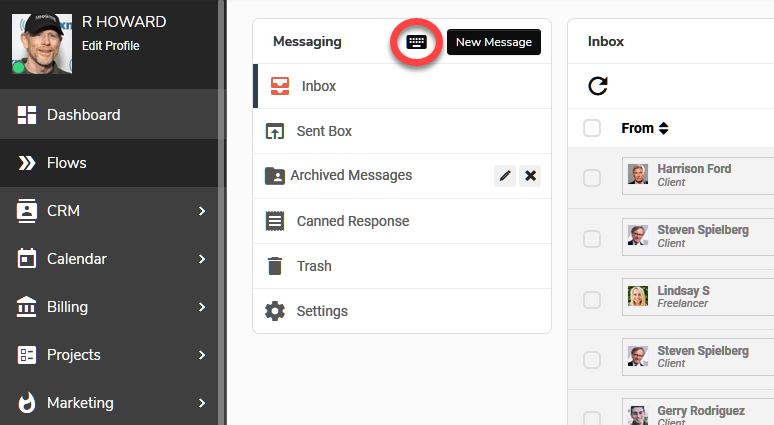Click the Sent Box upload icon

[x=275, y=131]
